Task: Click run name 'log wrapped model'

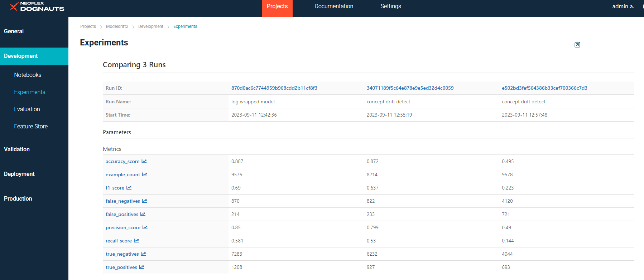Action: coord(253,102)
